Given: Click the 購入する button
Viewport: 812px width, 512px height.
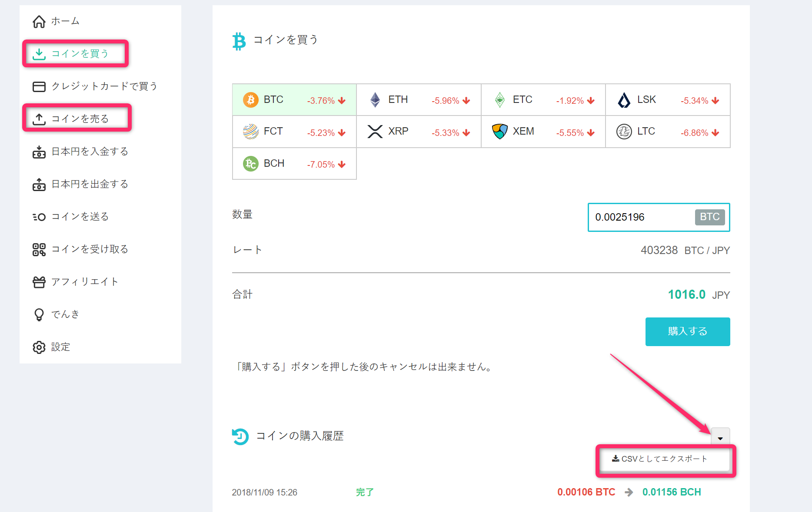Looking at the screenshot, I should point(688,332).
